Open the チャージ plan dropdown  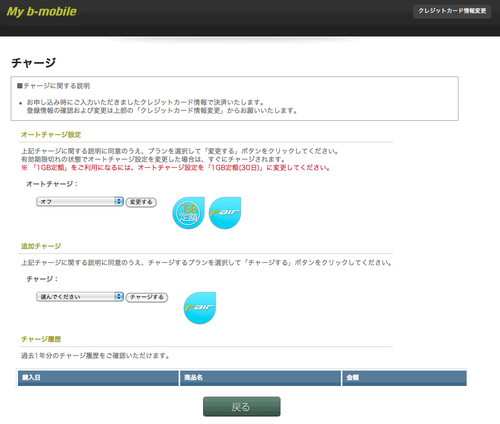80,297
